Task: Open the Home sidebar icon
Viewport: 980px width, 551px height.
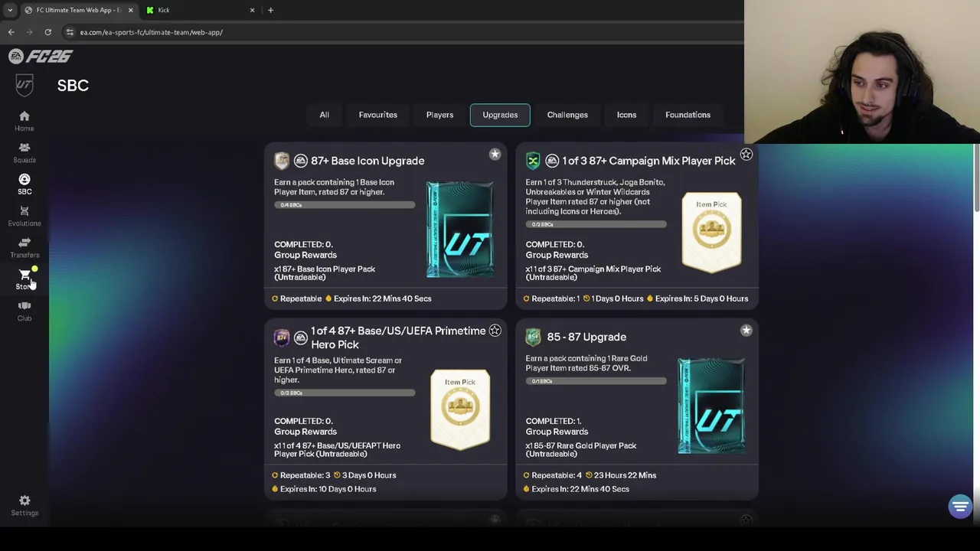Action: tap(24, 120)
